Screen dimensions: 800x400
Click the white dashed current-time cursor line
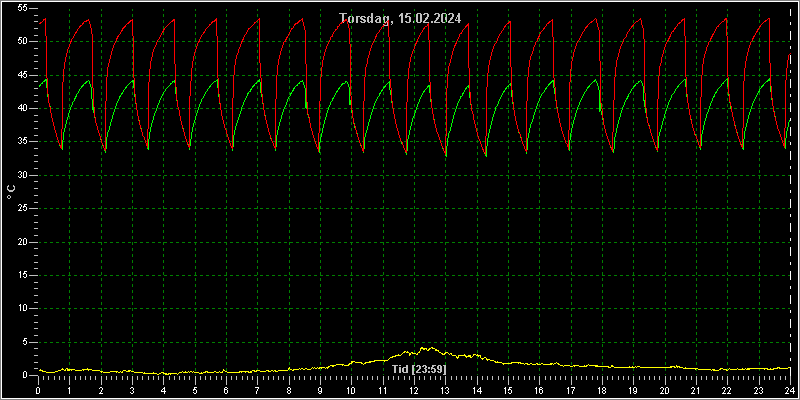coord(789,191)
